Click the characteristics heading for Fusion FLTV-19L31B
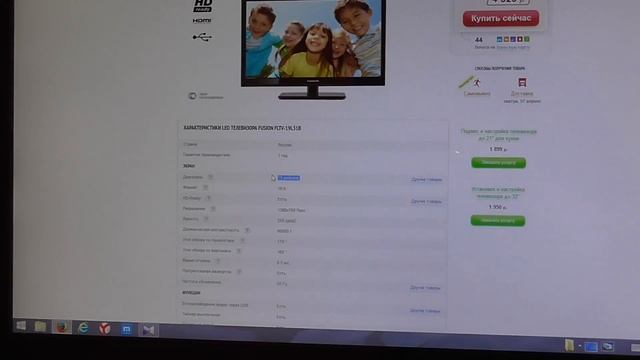This screenshot has height=360, width=640. (242, 128)
